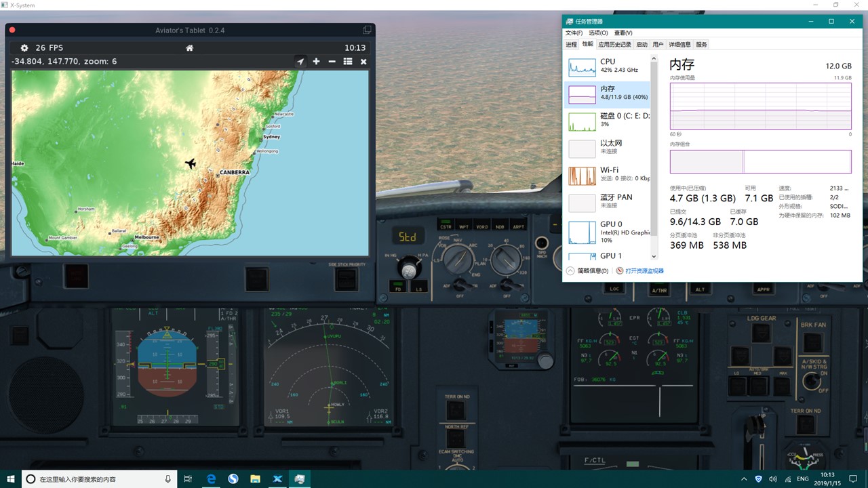
Task: Select GPU 1 in performance list
Action: pyautogui.click(x=607, y=256)
